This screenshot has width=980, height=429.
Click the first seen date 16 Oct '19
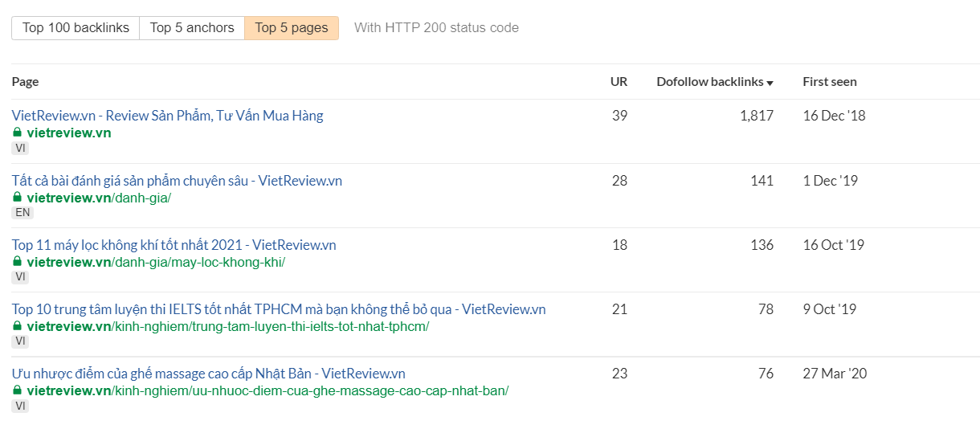[x=834, y=245]
